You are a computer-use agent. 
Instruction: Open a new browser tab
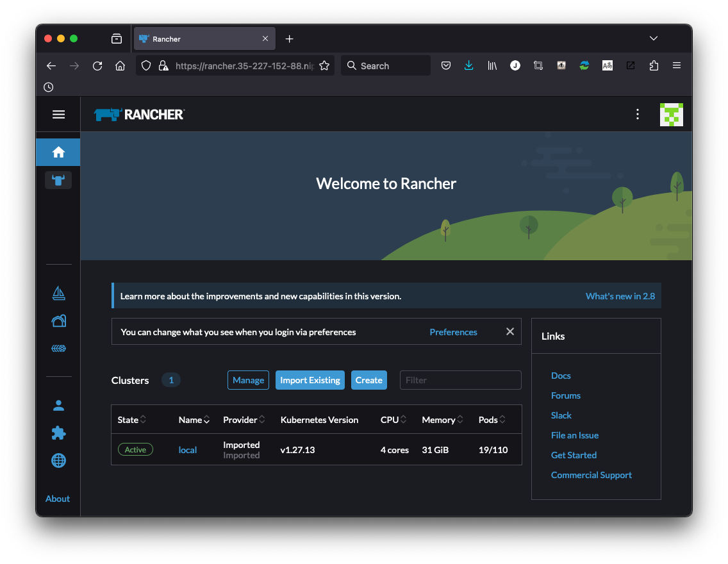coord(289,39)
